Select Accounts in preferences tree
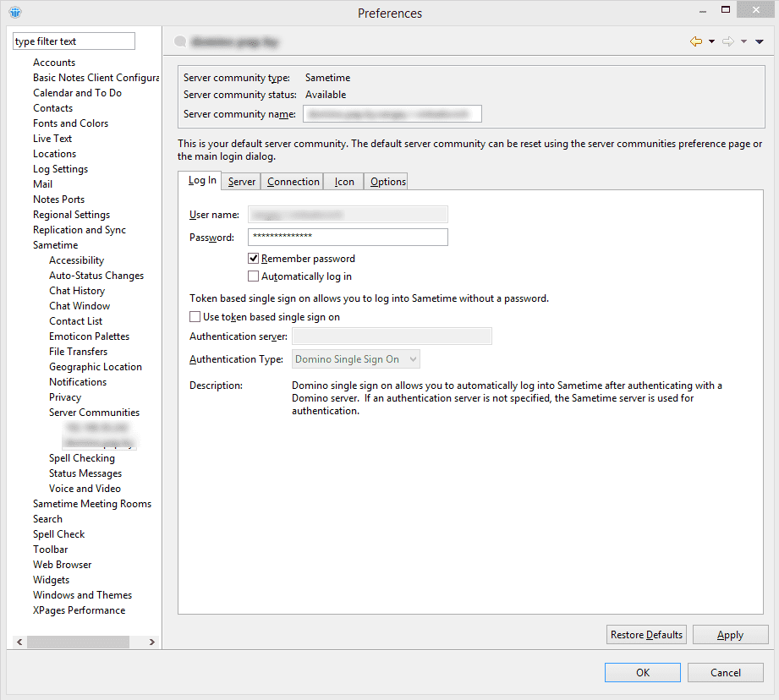Image resolution: width=779 pixels, height=700 pixels. pyautogui.click(x=54, y=63)
